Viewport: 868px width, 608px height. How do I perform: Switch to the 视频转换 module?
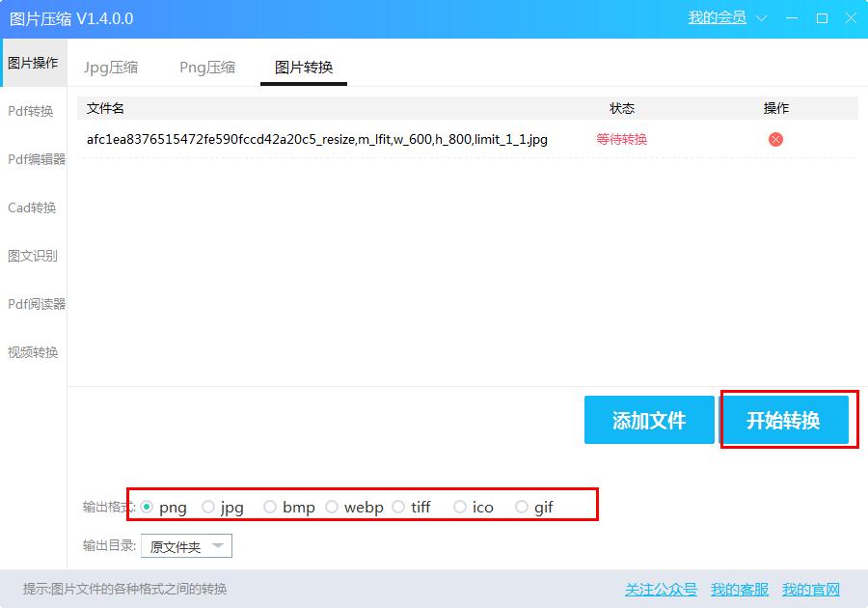point(34,352)
